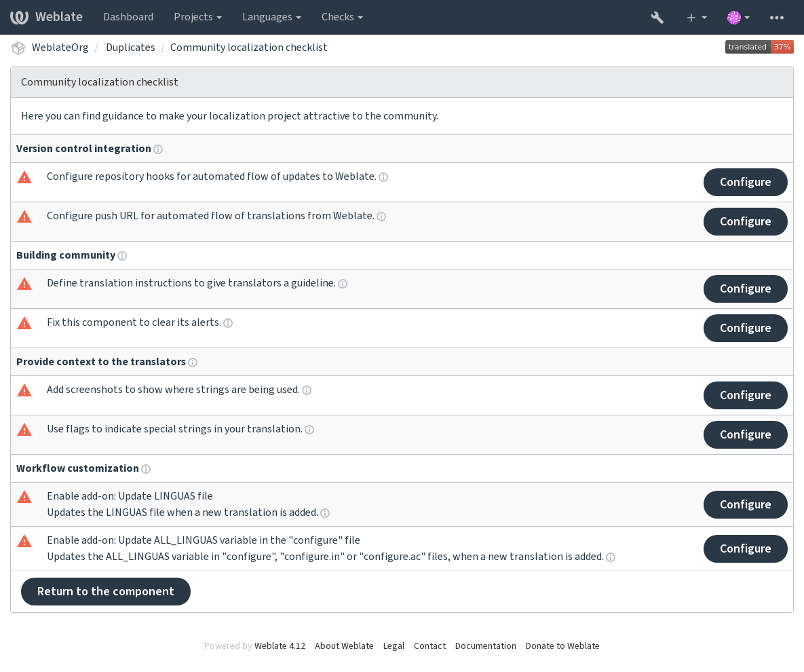Click warning triangle beside Add screenshots item
This screenshot has width=804, height=672.
coord(24,391)
